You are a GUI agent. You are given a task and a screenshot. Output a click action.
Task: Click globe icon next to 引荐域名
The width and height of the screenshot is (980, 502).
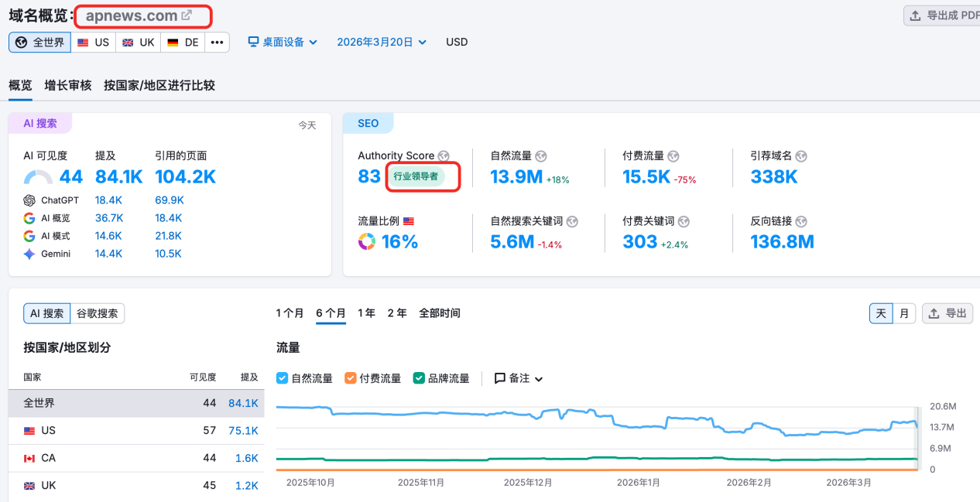click(x=801, y=156)
